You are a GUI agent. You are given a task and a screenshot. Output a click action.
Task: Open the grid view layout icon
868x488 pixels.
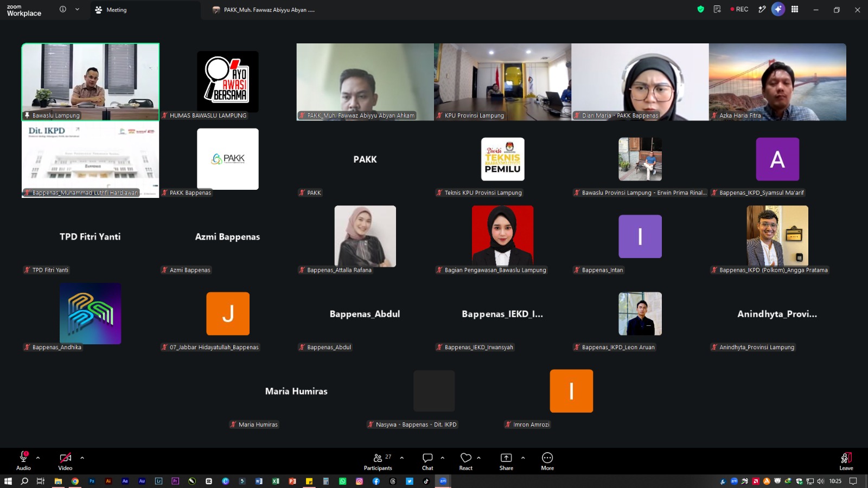click(x=795, y=9)
